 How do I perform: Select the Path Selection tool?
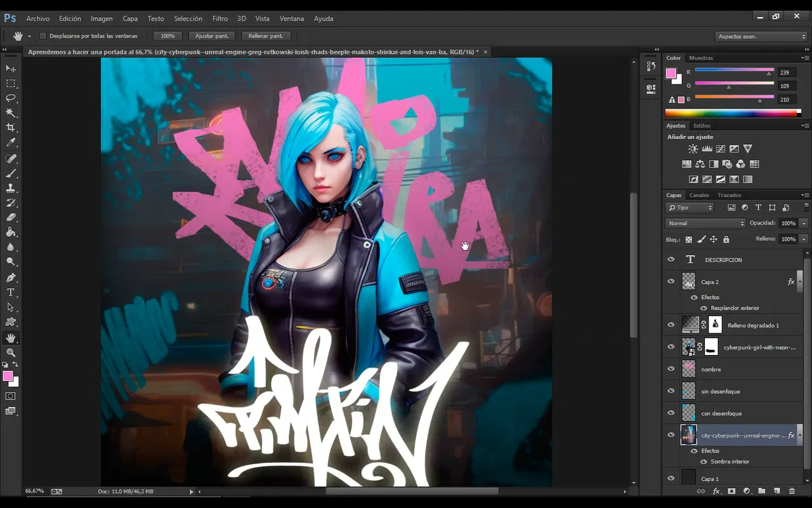coord(11,307)
